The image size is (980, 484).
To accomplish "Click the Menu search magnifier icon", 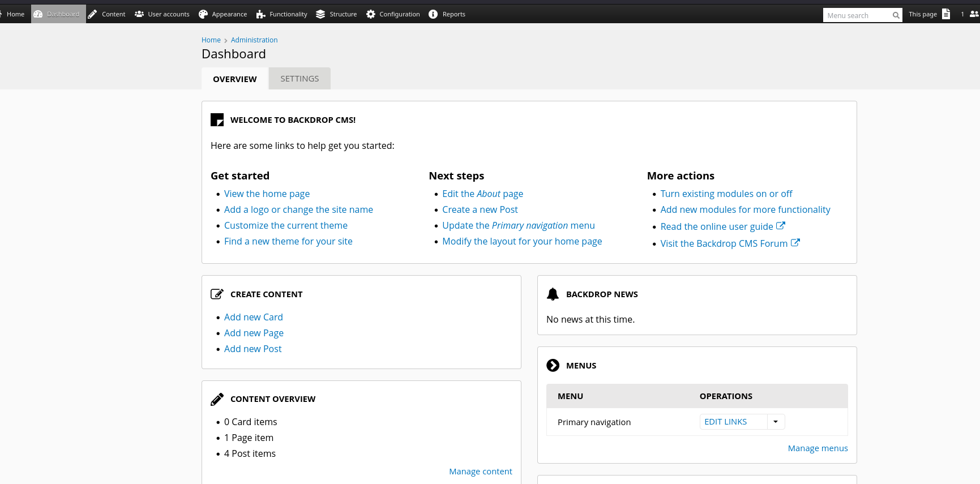I will point(896,15).
